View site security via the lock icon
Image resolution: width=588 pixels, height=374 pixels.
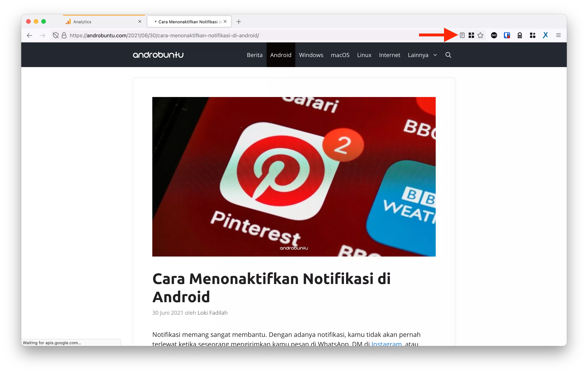[x=64, y=35]
